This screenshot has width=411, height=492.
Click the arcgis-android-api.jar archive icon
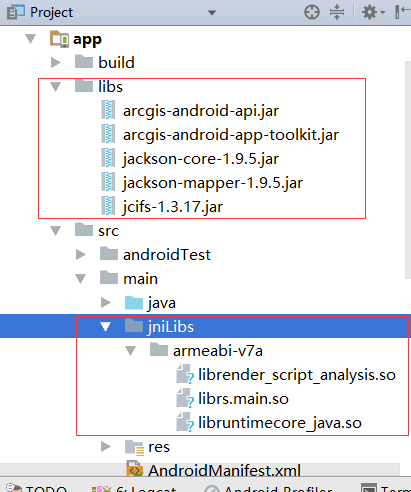[108, 110]
